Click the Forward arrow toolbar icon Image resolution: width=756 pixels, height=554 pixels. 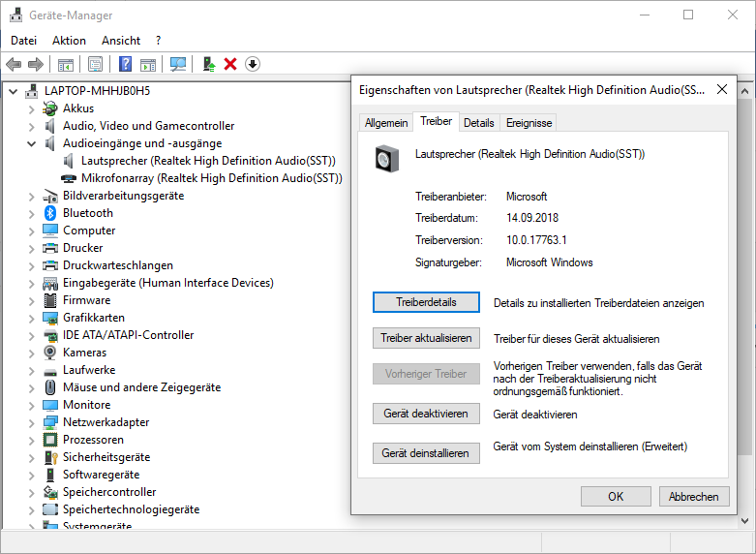(x=36, y=64)
